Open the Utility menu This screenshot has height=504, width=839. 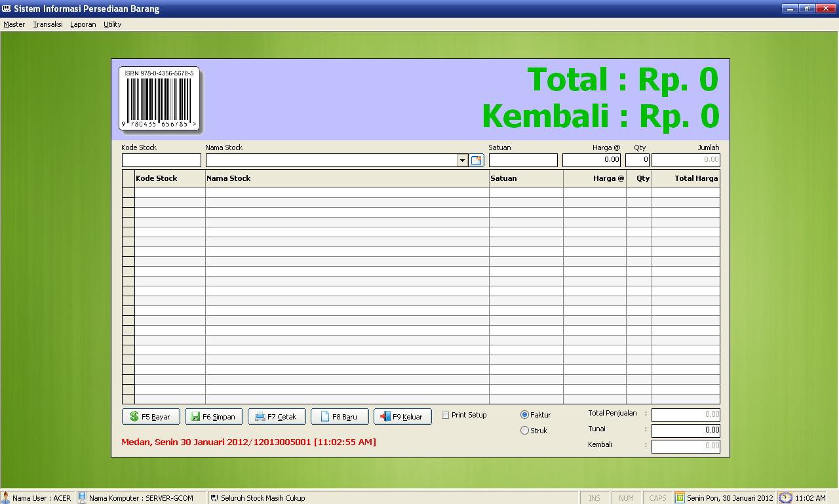point(112,24)
